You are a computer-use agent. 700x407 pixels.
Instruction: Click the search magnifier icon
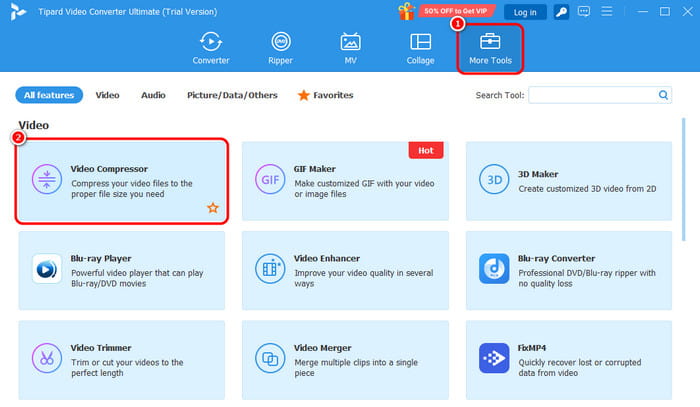tap(663, 95)
